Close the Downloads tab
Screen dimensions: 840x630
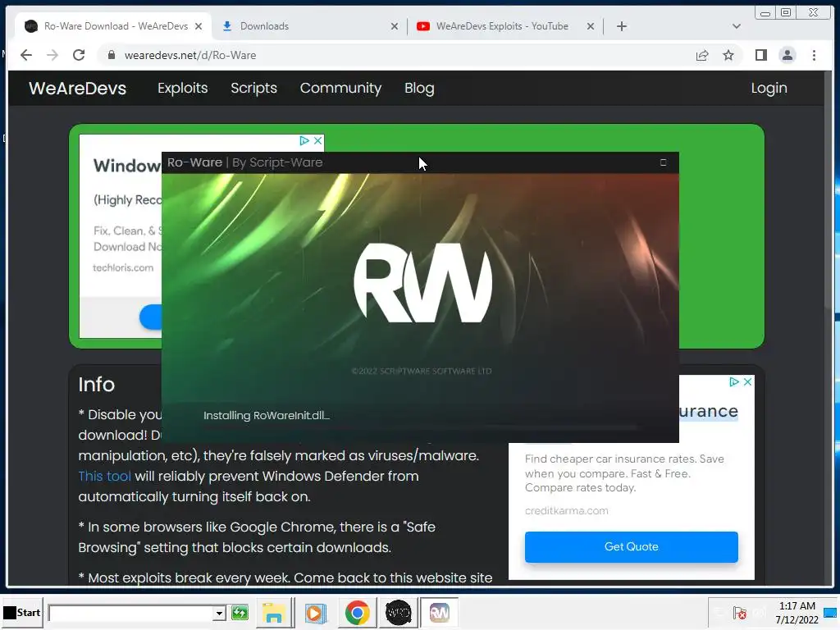point(395,26)
